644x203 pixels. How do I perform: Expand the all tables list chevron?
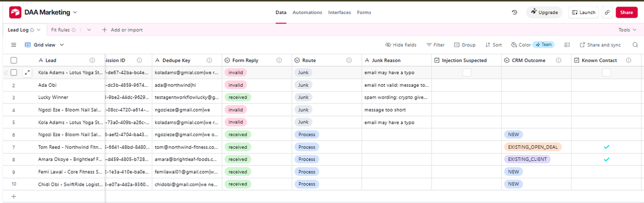pyautogui.click(x=89, y=29)
